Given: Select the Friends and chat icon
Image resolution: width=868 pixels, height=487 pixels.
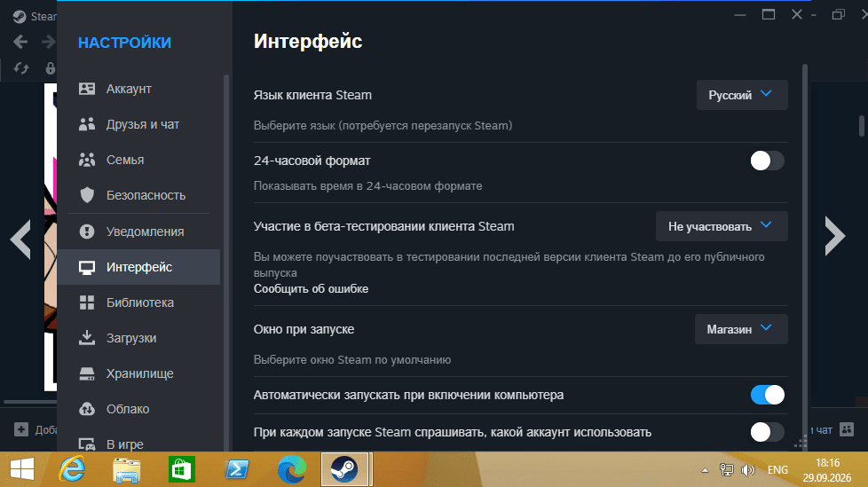Looking at the screenshot, I should coord(87,124).
